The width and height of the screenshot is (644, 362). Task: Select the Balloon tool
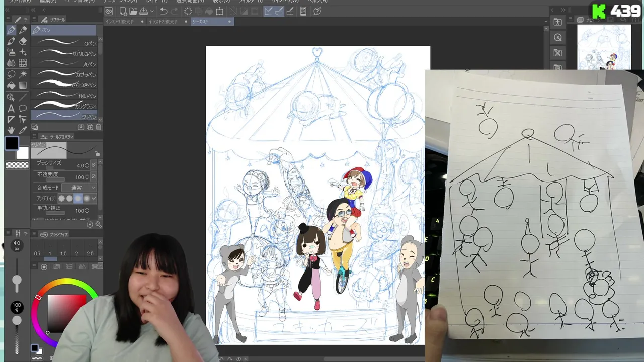pos(23,108)
